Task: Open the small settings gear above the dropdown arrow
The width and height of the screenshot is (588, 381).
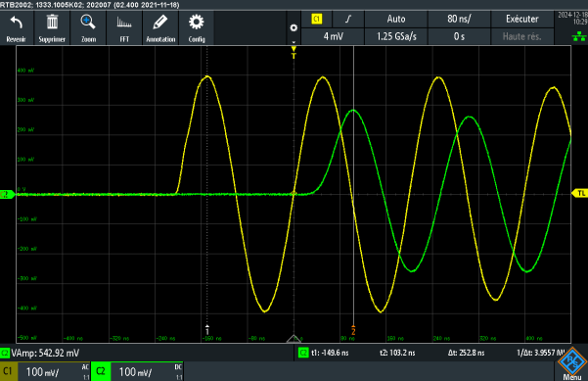Action: [x=294, y=27]
